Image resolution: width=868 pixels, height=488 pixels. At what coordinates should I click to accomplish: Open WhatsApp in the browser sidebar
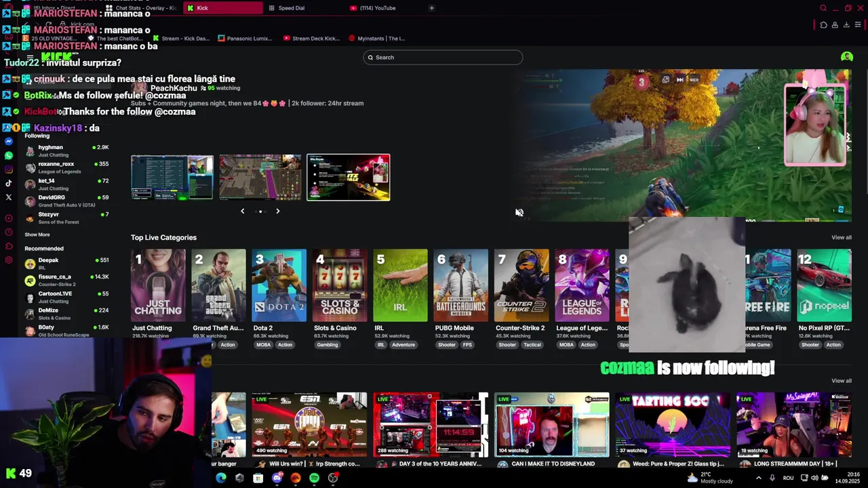click(9, 155)
